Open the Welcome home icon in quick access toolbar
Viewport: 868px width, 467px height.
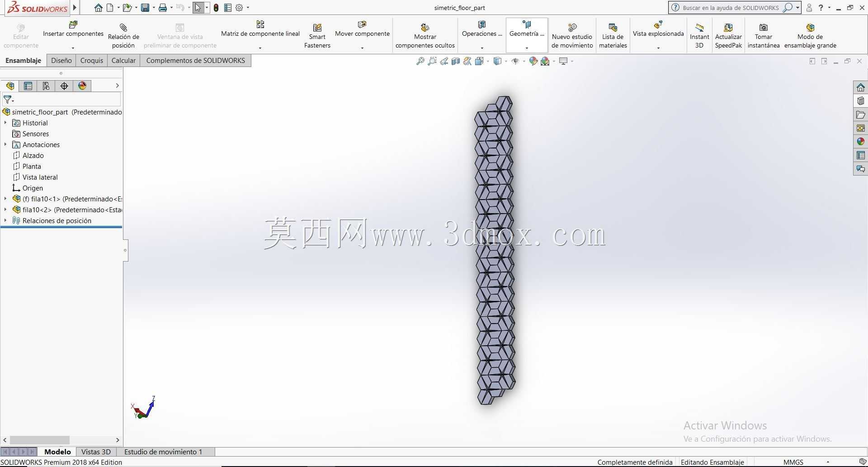[98, 8]
